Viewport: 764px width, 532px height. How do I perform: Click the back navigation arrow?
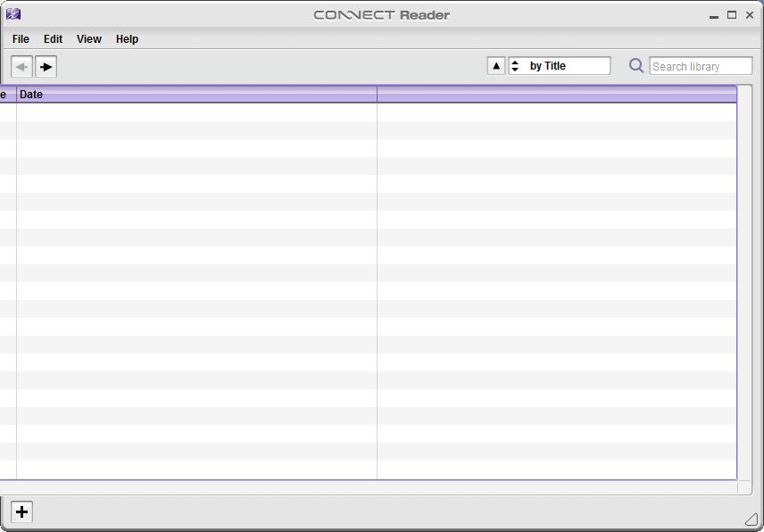pyautogui.click(x=21, y=67)
